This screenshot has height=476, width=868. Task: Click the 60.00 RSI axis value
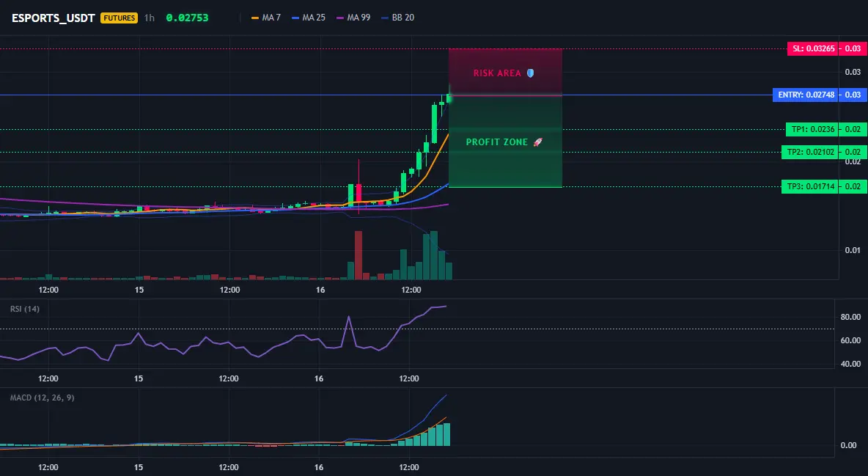(x=850, y=340)
